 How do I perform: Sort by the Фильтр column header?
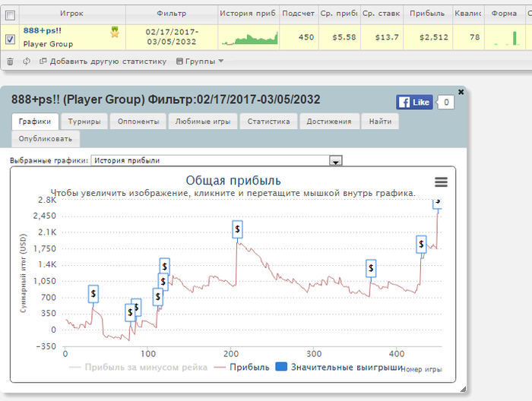[x=171, y=14]
